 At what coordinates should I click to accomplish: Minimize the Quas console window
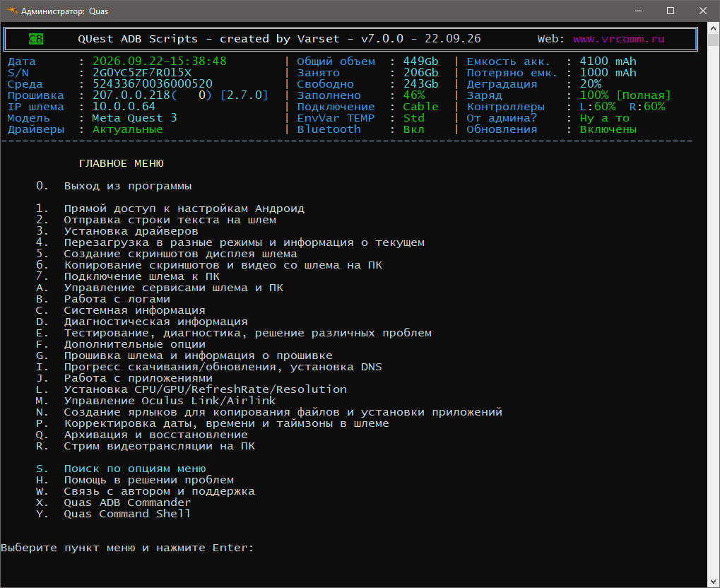(x=638, y=11)
